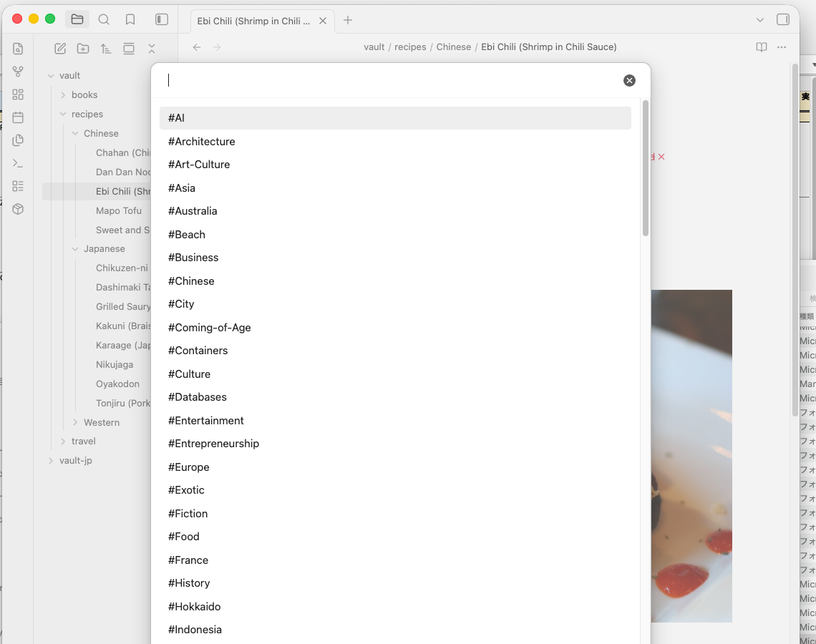
Task: Close the Ebi Chili tab
Action: pyautogui.click(x=323, y=21)
